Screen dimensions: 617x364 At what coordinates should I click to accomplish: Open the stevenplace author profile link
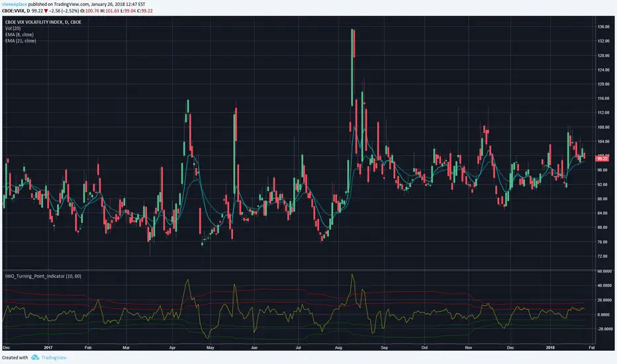(15, 5)
